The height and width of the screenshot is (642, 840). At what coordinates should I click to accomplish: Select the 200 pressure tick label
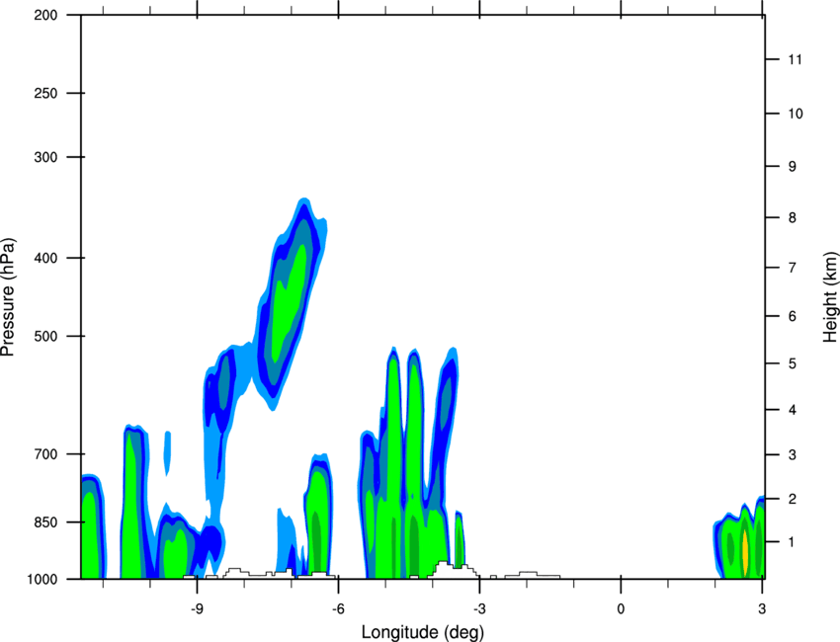[x=45, y=15]
